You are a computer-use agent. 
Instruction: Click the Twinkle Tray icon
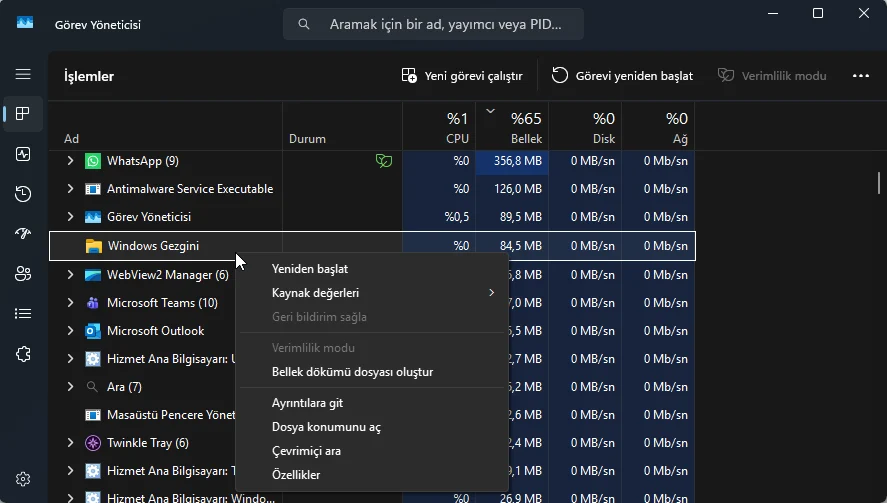click(93, 443)
